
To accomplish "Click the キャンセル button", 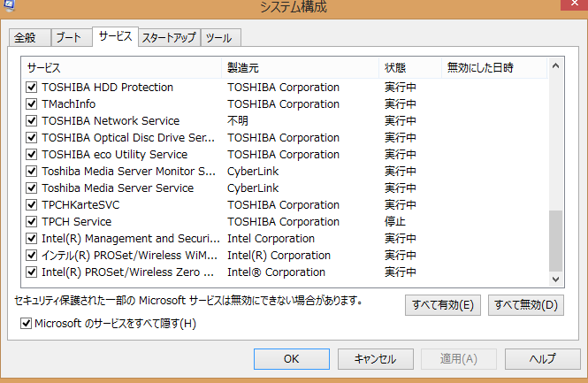I will 375,358.
